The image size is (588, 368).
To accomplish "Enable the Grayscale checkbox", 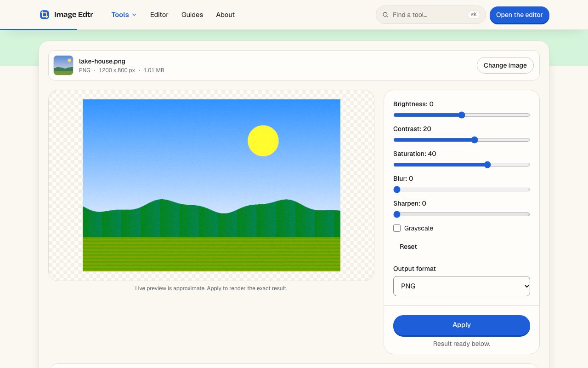I will tap(397, 228).
